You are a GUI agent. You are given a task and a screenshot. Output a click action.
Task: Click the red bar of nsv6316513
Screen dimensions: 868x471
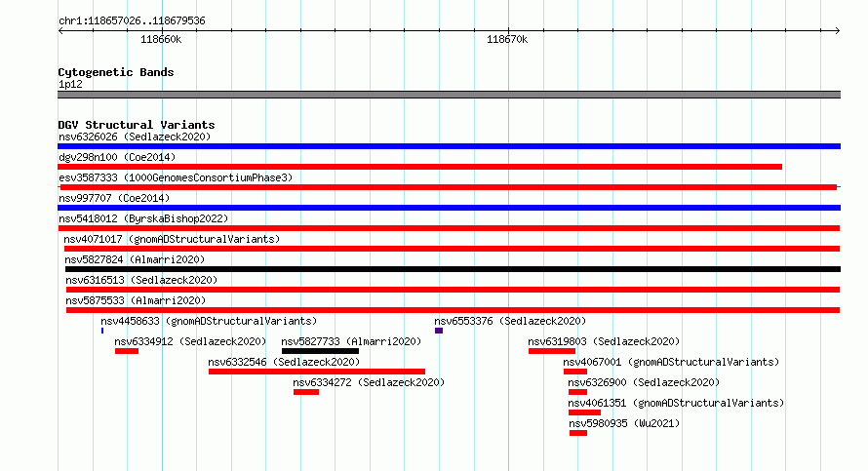(453, 290)
